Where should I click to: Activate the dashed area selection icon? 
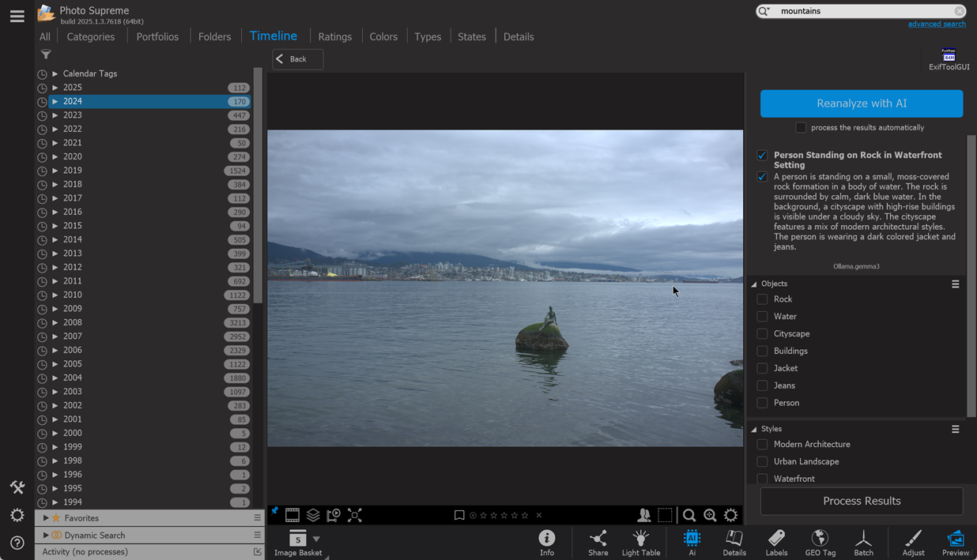coord(666,515)
